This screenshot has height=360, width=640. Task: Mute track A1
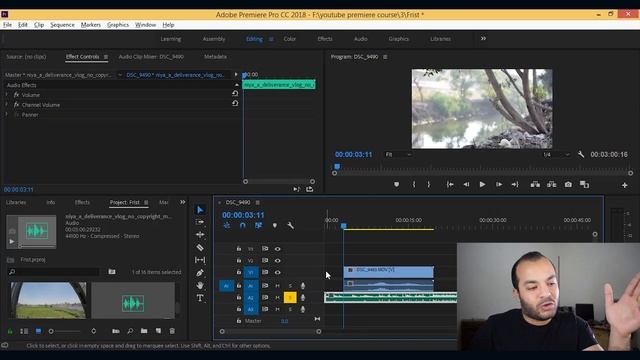click(278, 286)
